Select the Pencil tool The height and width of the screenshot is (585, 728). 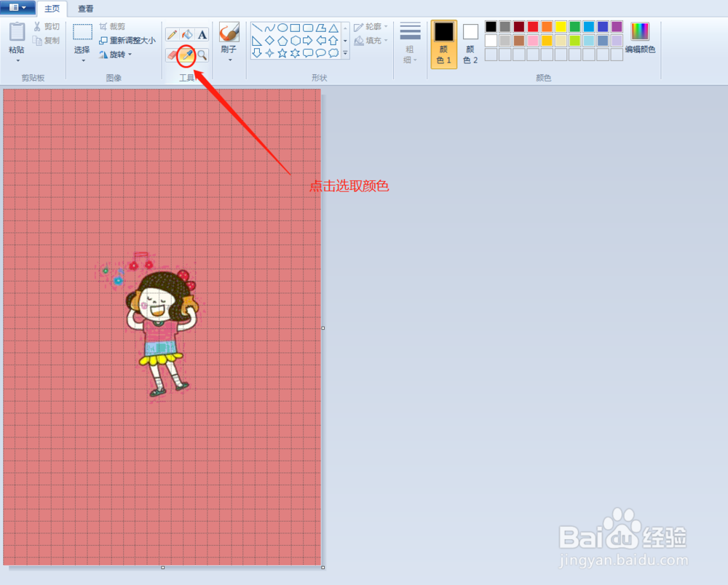click(173, 33)
